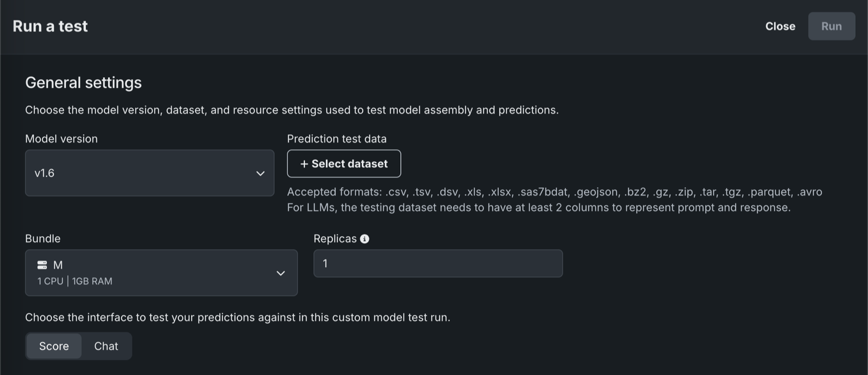Focus the Replicas input field
This screenshot has height=375, width=868.
[x=438, y=264]
